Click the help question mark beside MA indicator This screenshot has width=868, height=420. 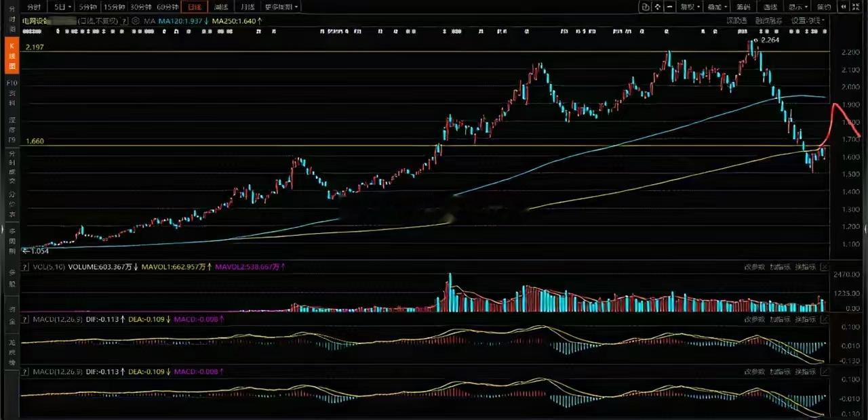click(125, 21)
